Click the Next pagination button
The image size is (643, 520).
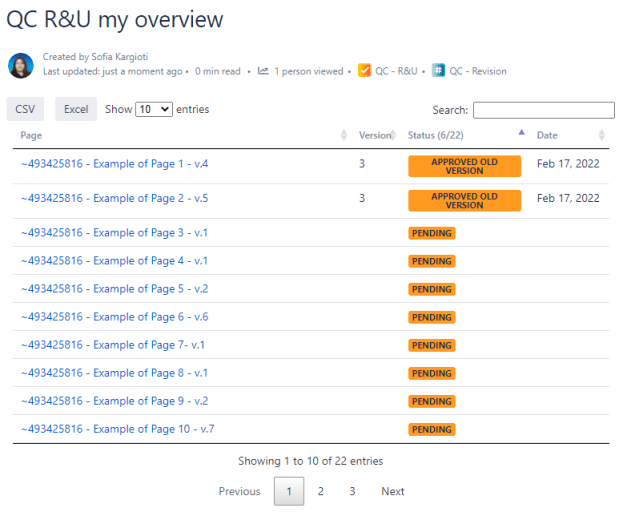[393, 491]
